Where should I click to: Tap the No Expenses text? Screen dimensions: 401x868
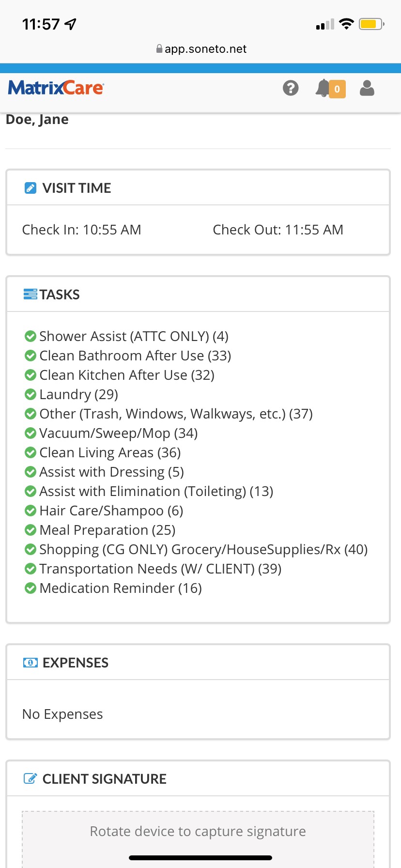62,714
